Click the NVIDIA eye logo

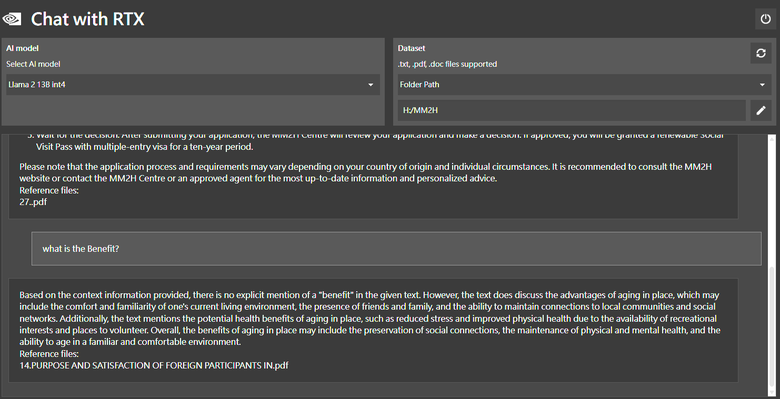11,19
